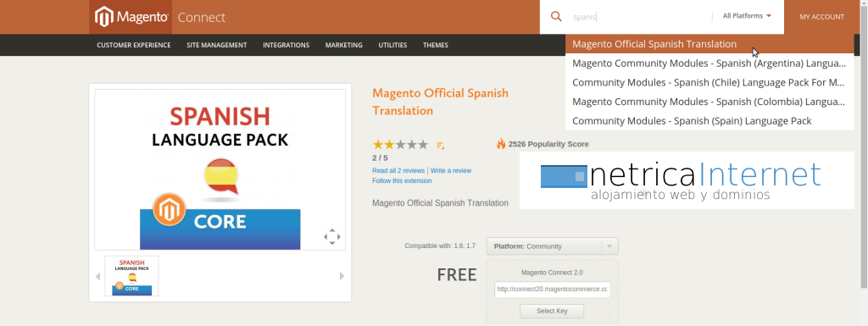The image size is (868, 326).
Task: Select the Spanish (Spain) Language Pack suggestion
Action: tap(709, 121)
